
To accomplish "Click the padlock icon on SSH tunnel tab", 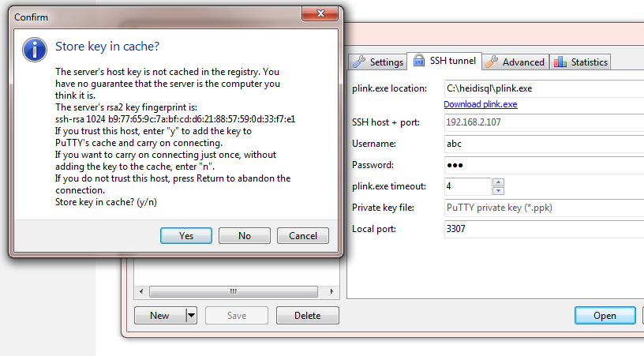I will pyautogui.click(x=419, y=60).
